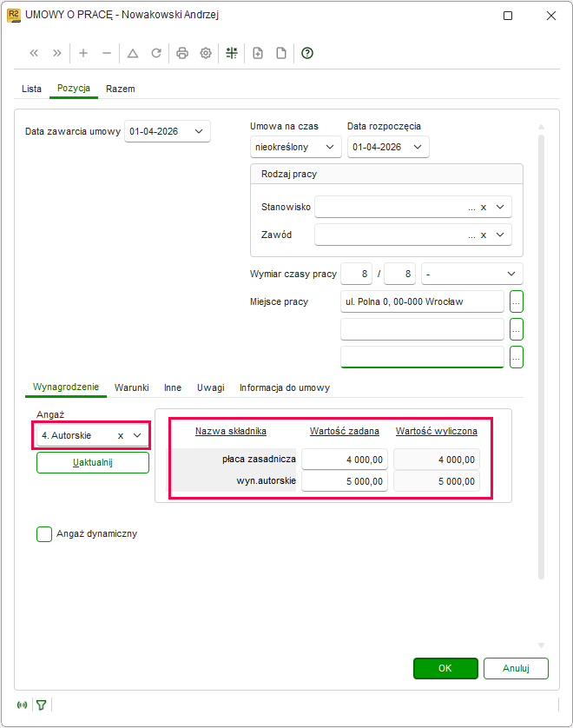
Task: Open the Informacja do umowy sub-tab
Action: (285, 387)
